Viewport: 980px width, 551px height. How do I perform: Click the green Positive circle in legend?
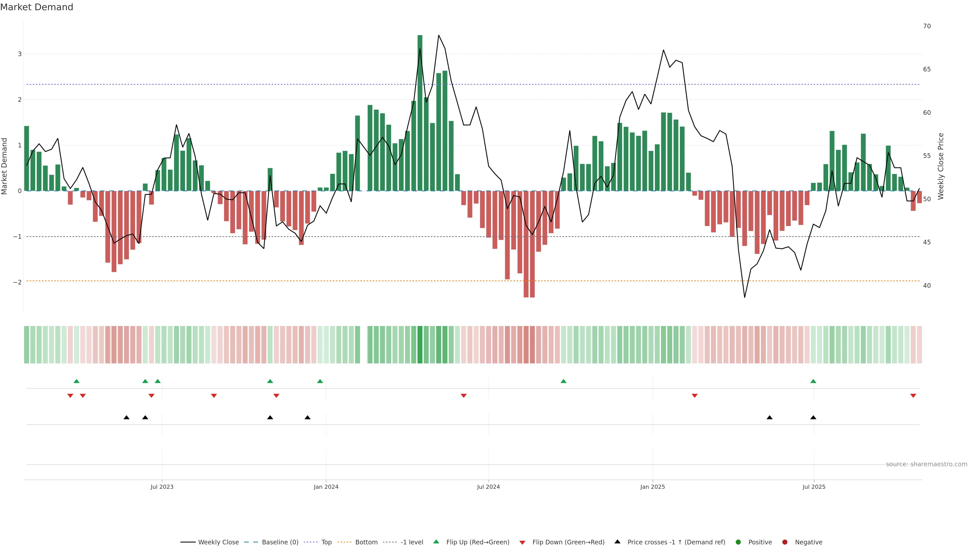(738, 542)
